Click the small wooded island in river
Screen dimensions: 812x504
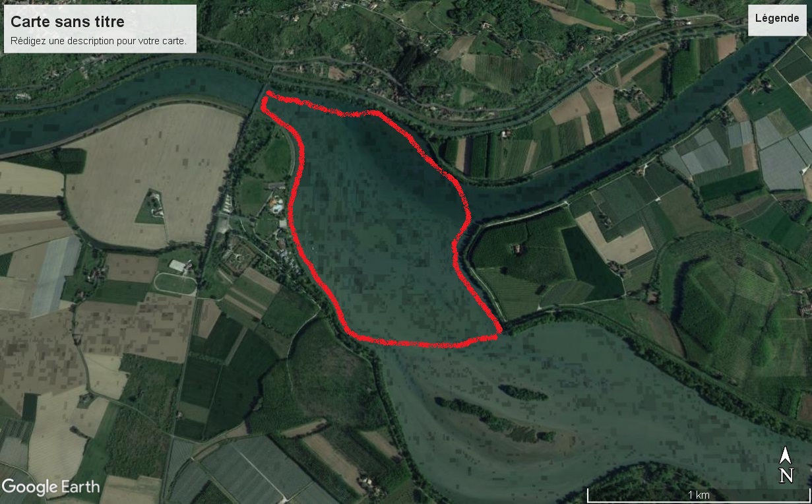(523, 393)
